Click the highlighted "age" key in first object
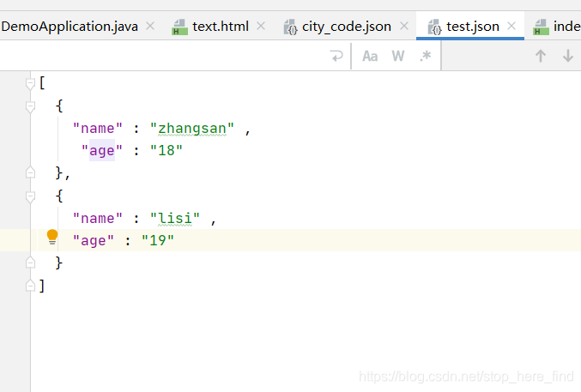The width and height of the screenshot is (581, 392). click(x=102, y=150)
